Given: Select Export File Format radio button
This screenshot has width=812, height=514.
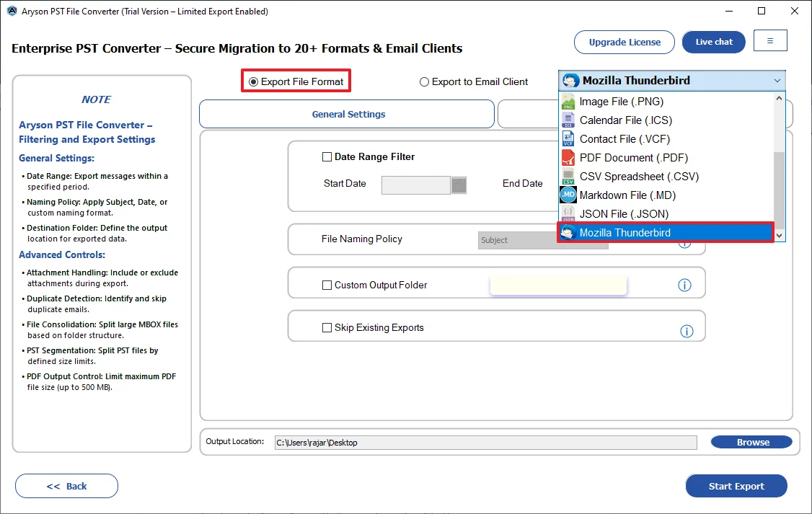Looking at the screenshot, I should (x=253, y=81).
